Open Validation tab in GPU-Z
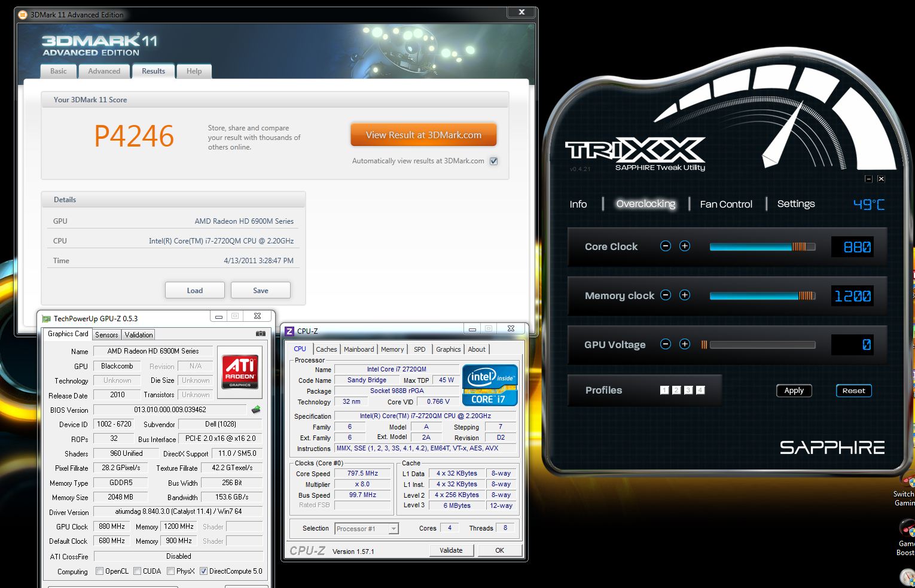915x588 pixels. pyautogui.click(x=139, y=335)
